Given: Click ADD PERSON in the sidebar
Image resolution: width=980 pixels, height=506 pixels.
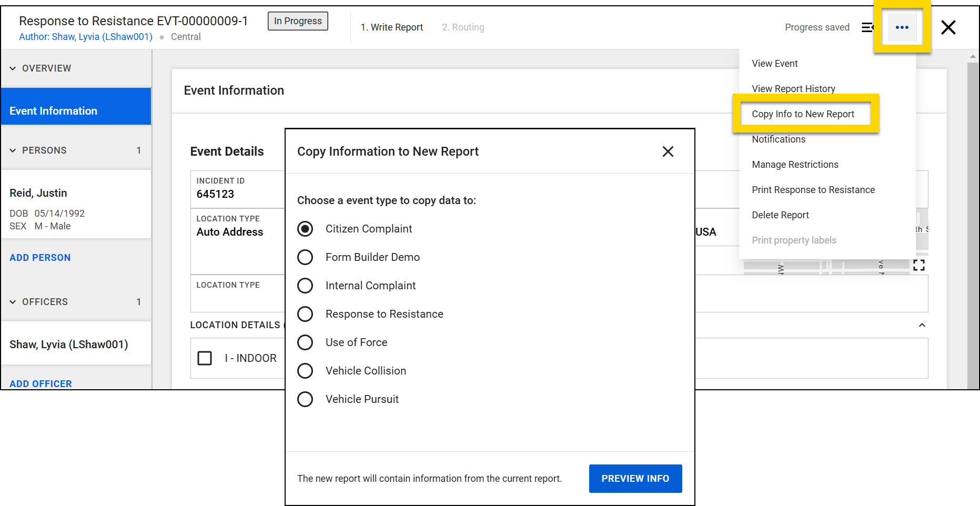Looking at the screenshot, I should [x=39, y=257].
